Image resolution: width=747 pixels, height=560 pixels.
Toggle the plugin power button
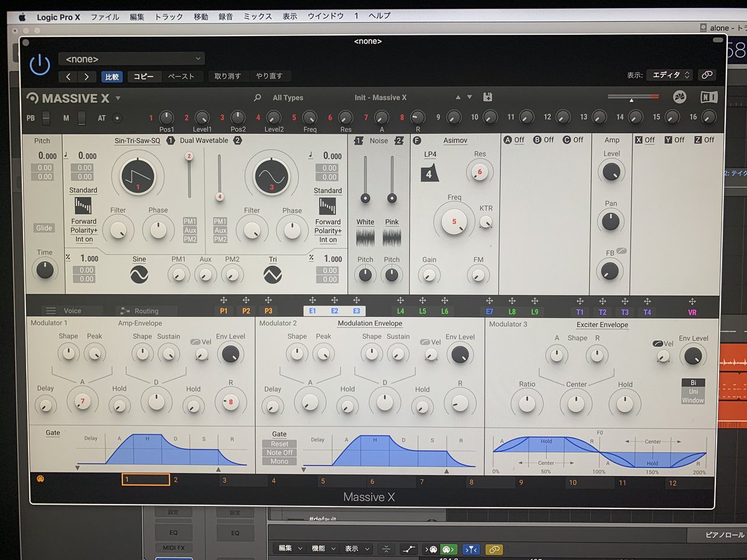(40, 65)
